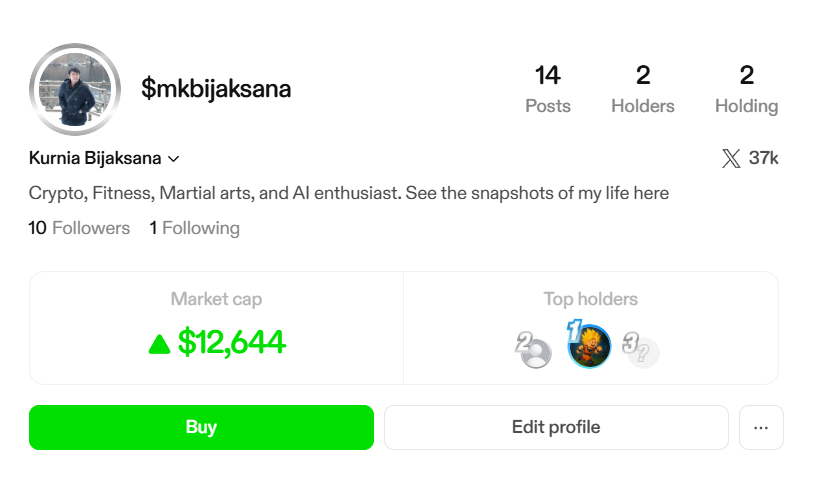Click the Edit profile button
Viewport: 823px width, 490px height.
pyautogui.click(x=556, y=427)
